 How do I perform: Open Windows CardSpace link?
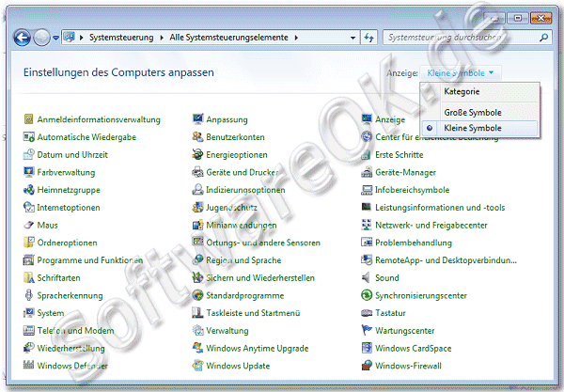[x=413, y=348]
